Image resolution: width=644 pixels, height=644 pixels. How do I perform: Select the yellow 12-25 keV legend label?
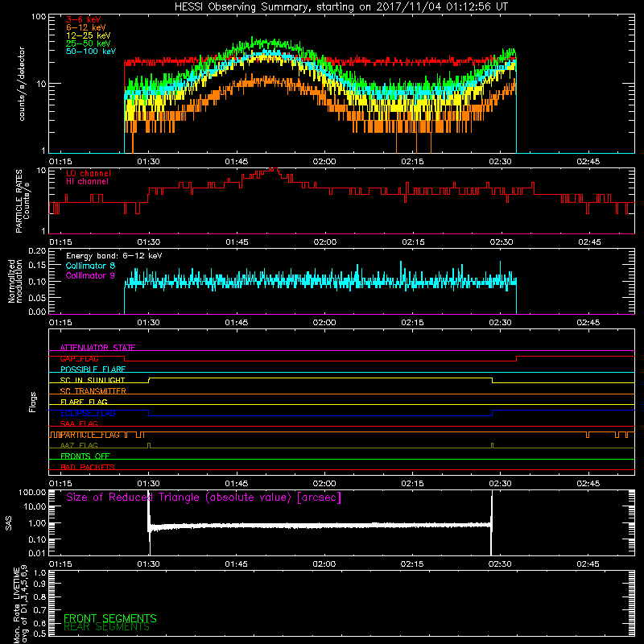(89, 35)
